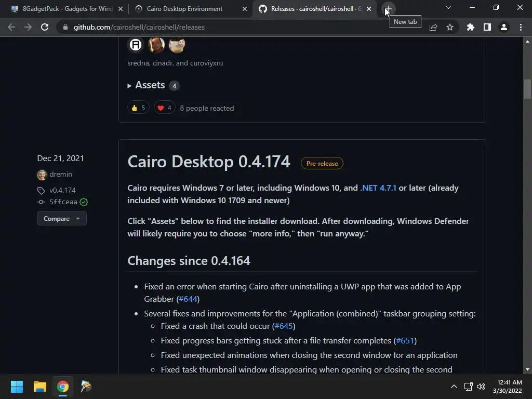Open dremin's profile link
Viewport: 532px width, 399px height.
click(x=61, y=175)
